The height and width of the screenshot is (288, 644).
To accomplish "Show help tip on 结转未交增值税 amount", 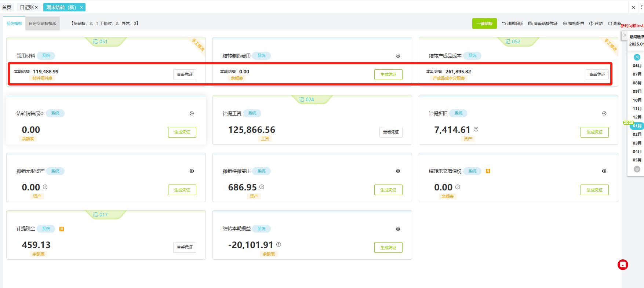I will [x=458, y=187].
